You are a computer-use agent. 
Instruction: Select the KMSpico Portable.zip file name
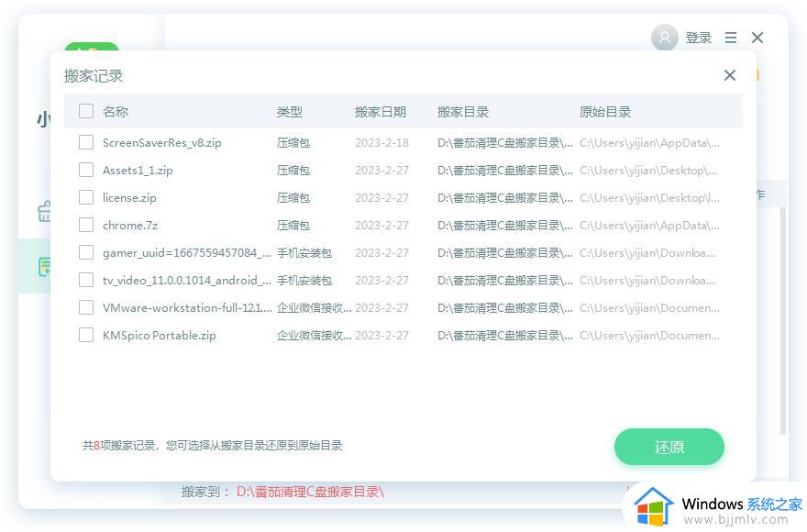click(x=159, y=336)
